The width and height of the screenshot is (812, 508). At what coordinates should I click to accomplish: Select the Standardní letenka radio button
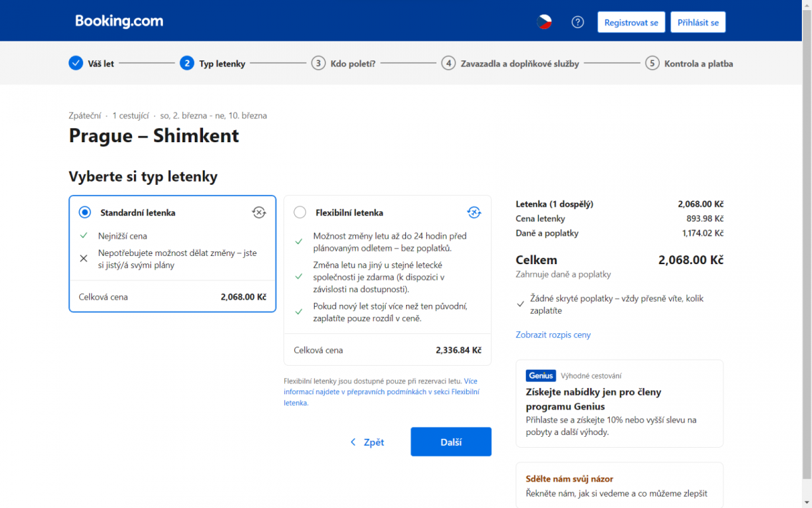pyautogui.click(x=85, y=213)
